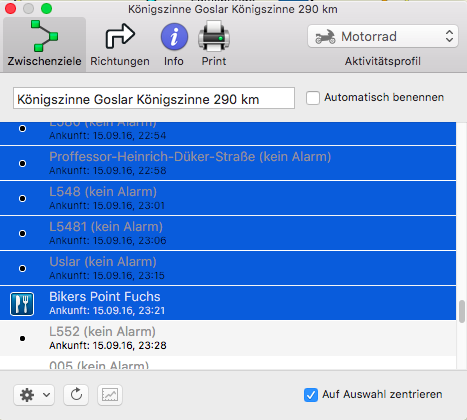Enable Automatisch benennen checkbox
The width and height of the screenshot is (467, 420).
click(313, 98)
